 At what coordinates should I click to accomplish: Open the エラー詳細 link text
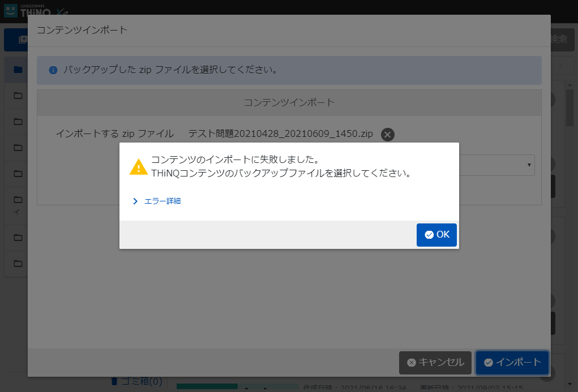click(162, 201)
